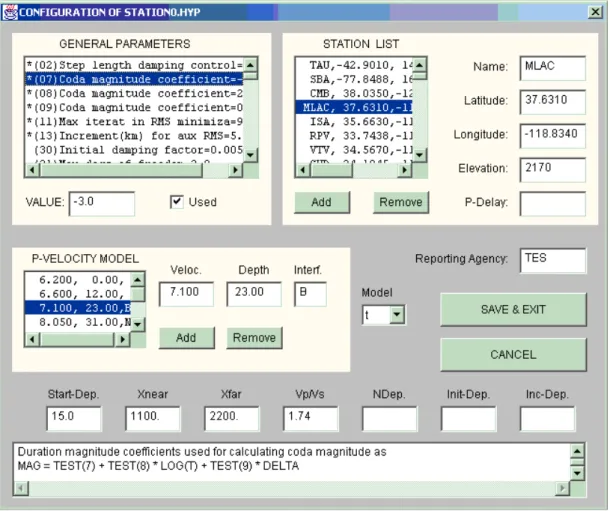Remove the selected station
610x511 pixels.
coord(401,202)
